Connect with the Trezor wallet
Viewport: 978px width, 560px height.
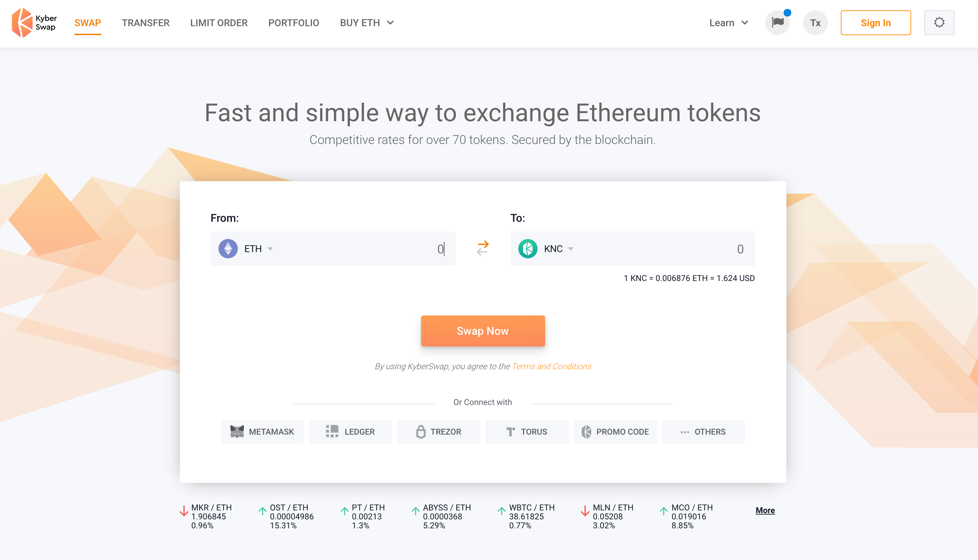click(439, 432)
